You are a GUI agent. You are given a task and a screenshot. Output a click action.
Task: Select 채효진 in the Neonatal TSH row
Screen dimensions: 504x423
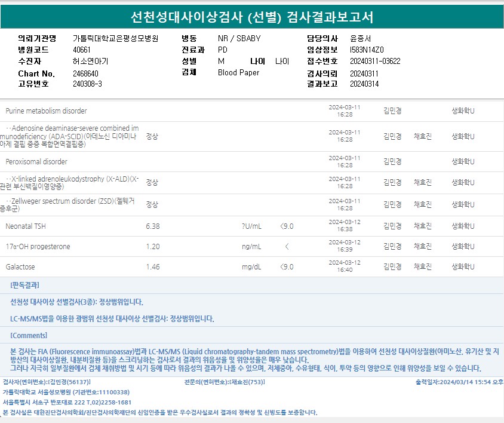[x=422, y=226]
